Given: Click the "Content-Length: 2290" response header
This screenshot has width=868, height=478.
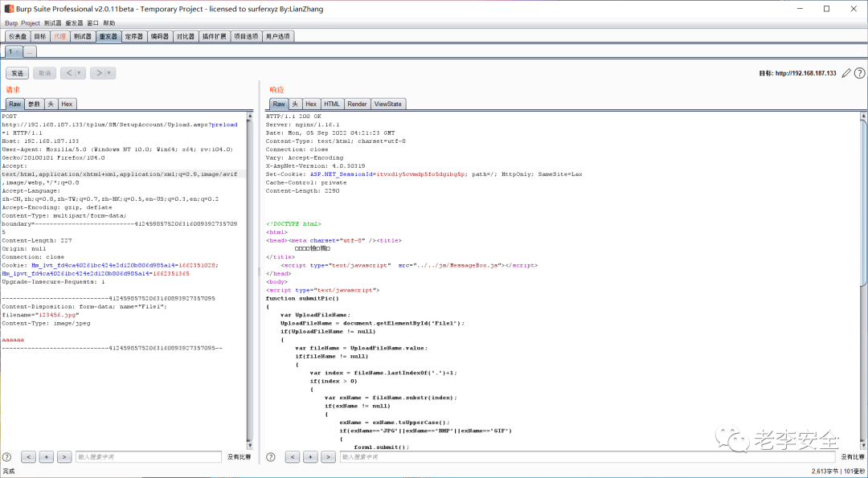Looking at the screenshot, I should click(303, 190).
